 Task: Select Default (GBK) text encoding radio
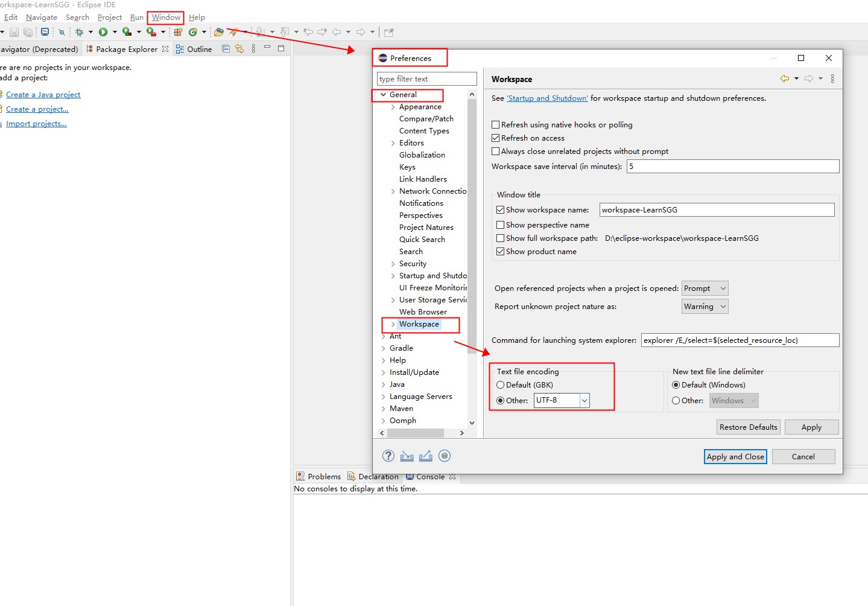tap(501, 385)
